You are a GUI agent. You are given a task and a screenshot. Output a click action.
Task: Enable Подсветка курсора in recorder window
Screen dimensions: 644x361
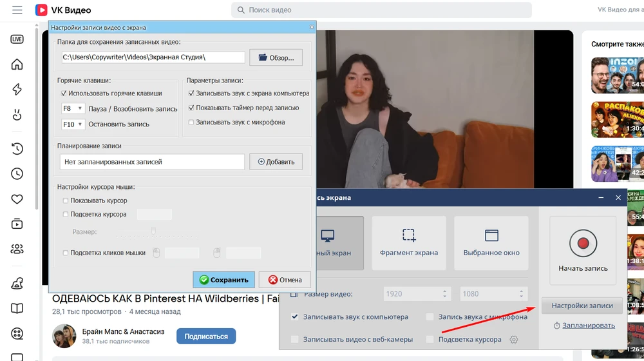click(x=430, y=340)
